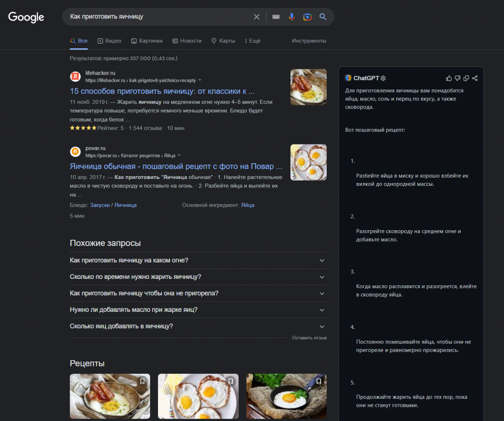504x421 pixels.
Task: Open first recipe card image with bacon
Action: point(110,396)
